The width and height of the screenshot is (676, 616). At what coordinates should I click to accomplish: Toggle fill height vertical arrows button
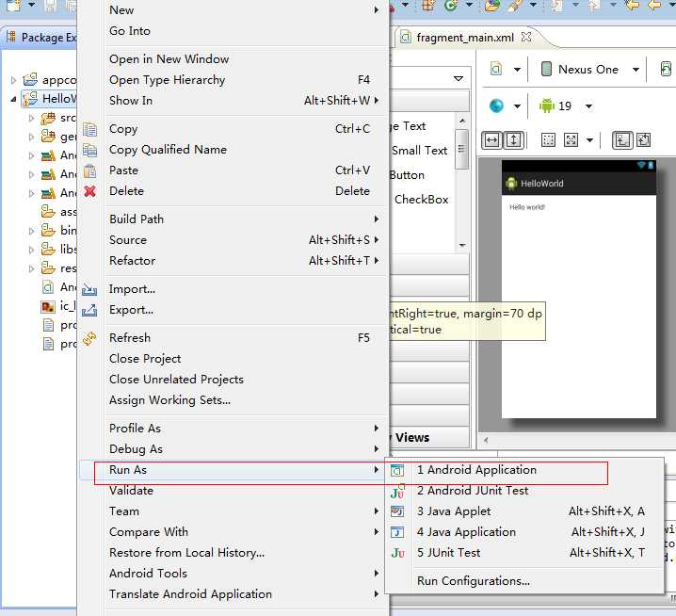pos(513,140)
